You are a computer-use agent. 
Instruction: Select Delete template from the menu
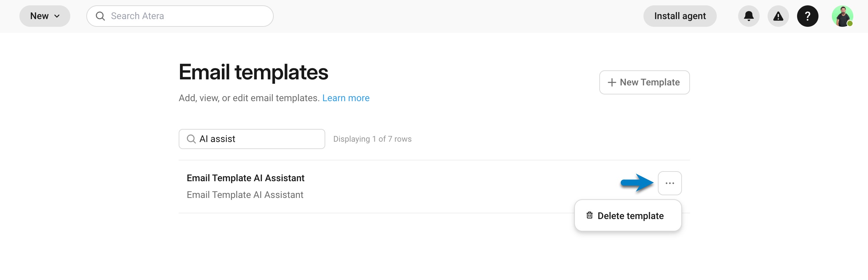pos(627,216)
